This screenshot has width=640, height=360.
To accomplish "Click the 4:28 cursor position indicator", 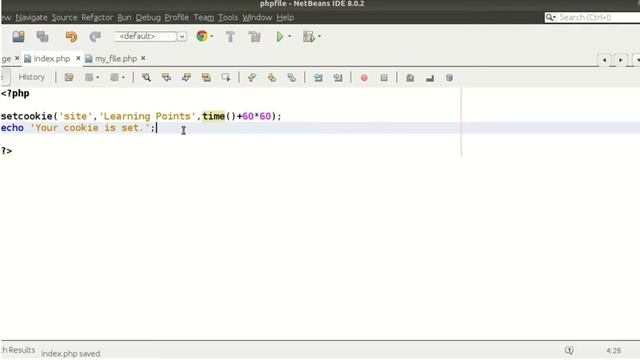I will [x=613, y=351].
